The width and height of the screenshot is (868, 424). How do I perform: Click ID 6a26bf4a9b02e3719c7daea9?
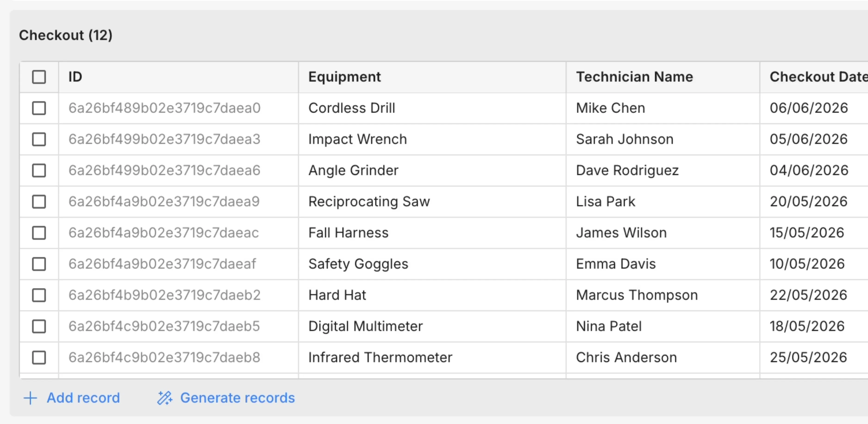point(164,202)
